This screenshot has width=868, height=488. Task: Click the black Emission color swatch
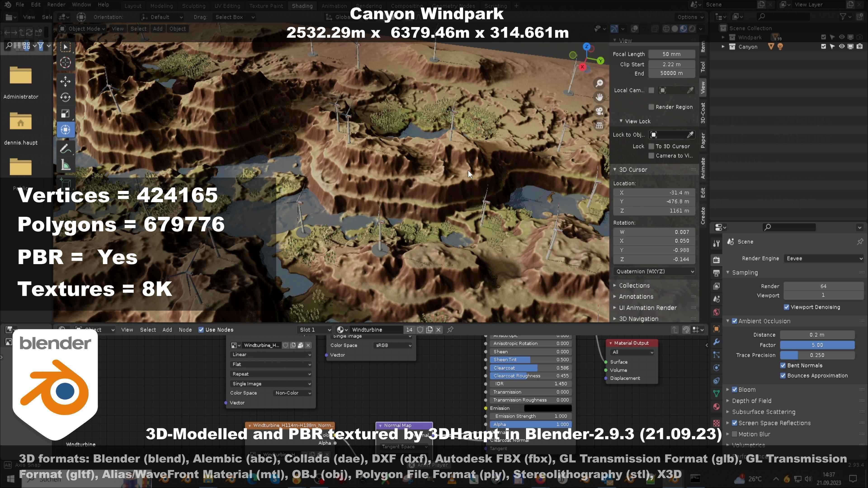548,408
